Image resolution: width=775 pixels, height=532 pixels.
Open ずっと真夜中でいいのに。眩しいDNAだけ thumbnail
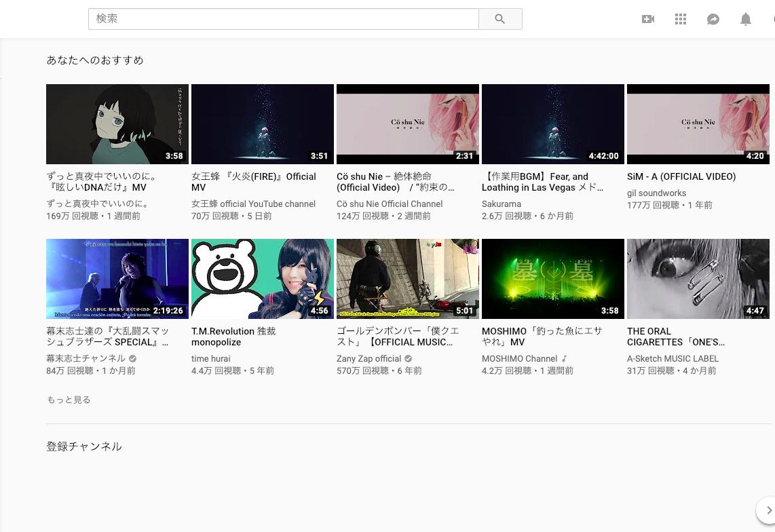pos(117,124)
